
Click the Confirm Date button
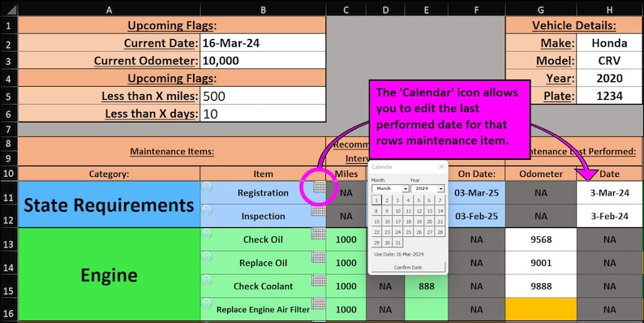(x=408, y=267)
